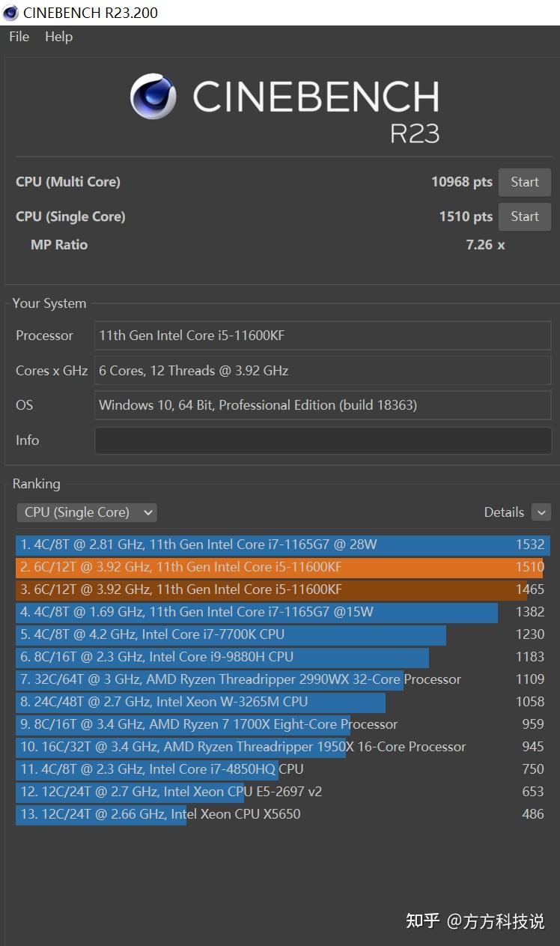Click the Details label in Ranking
The width and height of the screenshot is (560, 946).
pyautogui.click(x=504, y=512)
